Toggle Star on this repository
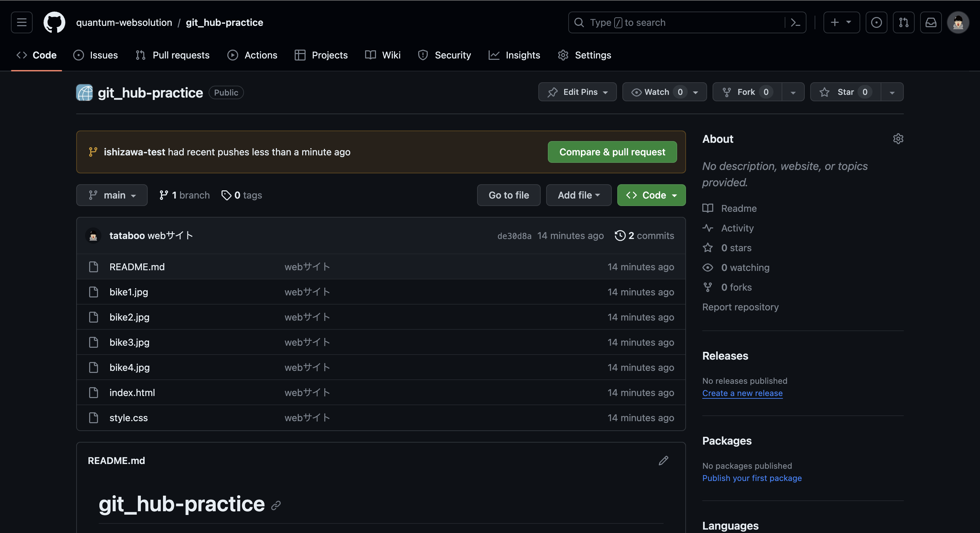The image size is (980, 533). point(845,92)
